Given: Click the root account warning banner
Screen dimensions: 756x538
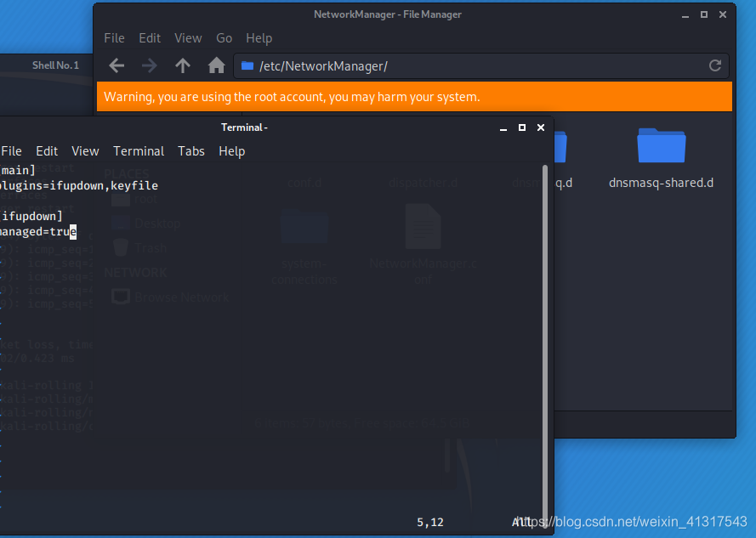Looking at the screenshot, I should (414, 96).
